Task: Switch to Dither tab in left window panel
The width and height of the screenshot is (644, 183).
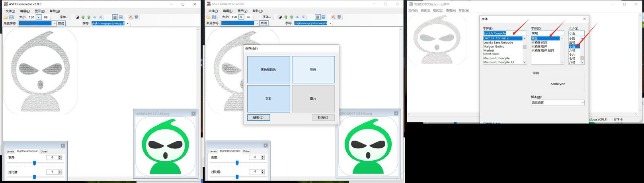Action: click(x=44, y=151)
